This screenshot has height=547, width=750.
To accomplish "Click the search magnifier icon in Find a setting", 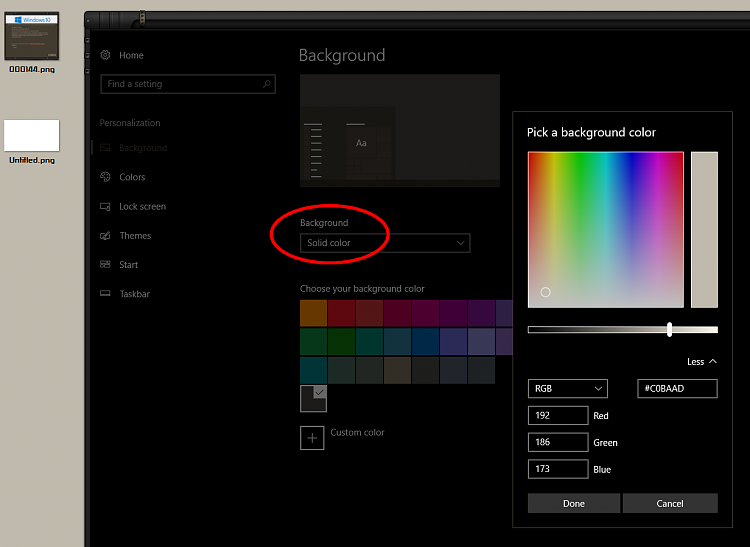I will [x=267, y=84].
